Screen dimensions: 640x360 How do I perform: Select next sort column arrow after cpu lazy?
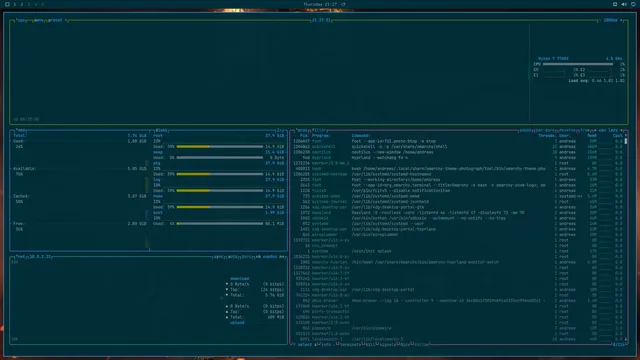(622, 131)
